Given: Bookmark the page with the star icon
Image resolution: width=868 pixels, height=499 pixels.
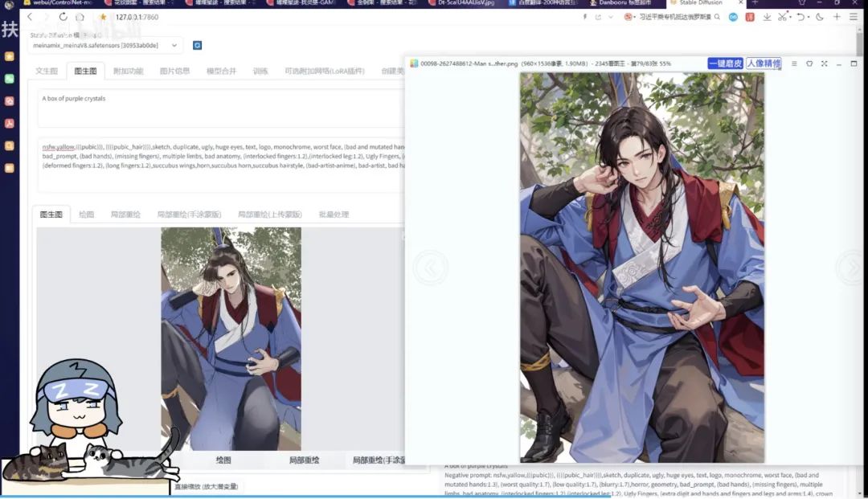Looking at the screenshot, I should point(103,17).
